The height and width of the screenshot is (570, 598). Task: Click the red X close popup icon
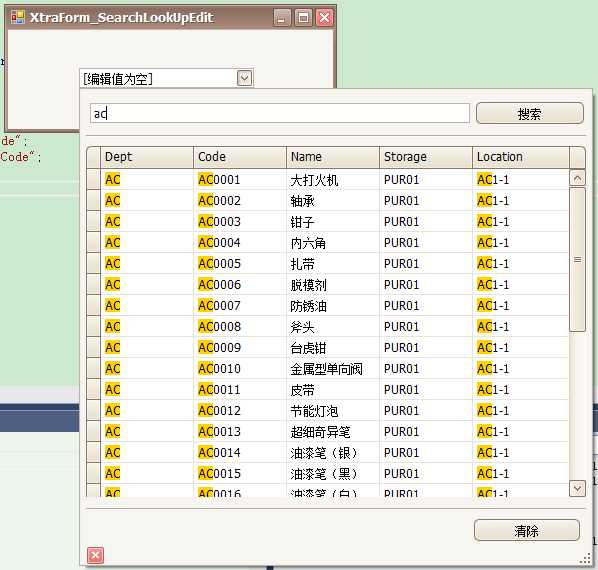pyautogui.click(x=95, y=555)
